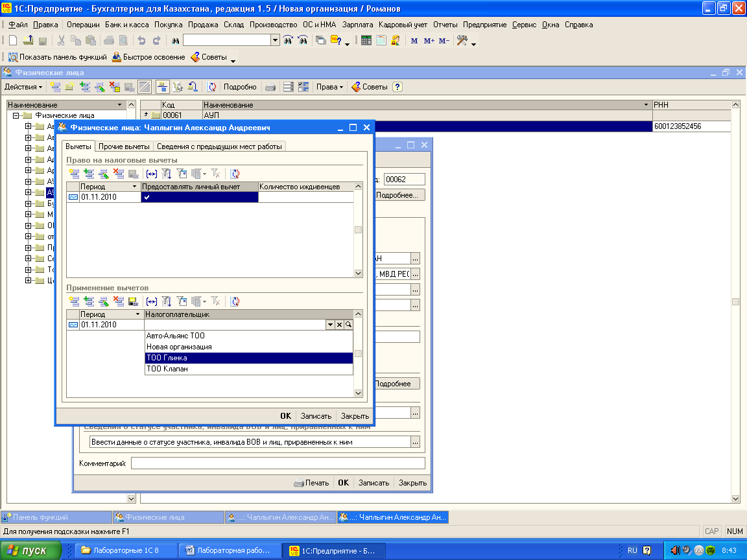Open the Налогоплательщик dropdown arrow
The width and height of the screenshot is (747, 560).
pyautogui.click(x=330, y=325)
